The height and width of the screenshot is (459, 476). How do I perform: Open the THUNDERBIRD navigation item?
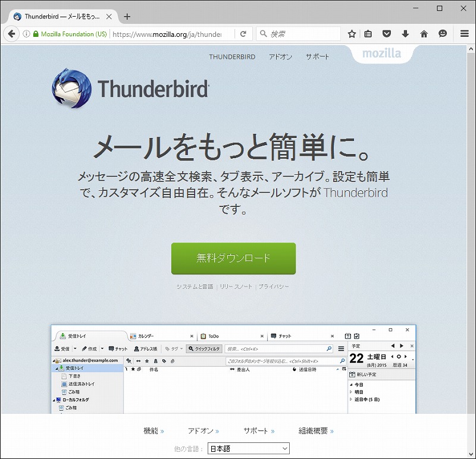tap(232, 56)
